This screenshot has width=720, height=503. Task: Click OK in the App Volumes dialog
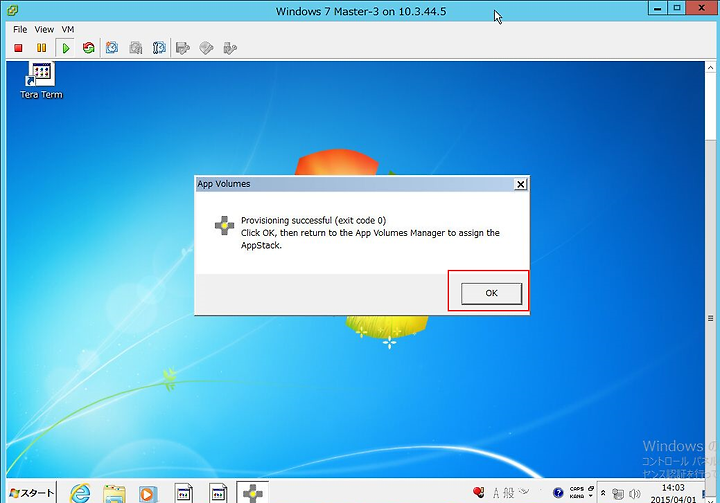(x=491, y=293)
